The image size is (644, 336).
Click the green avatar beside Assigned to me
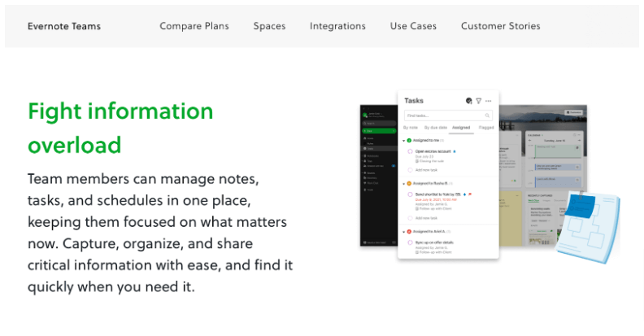point(409,141)
